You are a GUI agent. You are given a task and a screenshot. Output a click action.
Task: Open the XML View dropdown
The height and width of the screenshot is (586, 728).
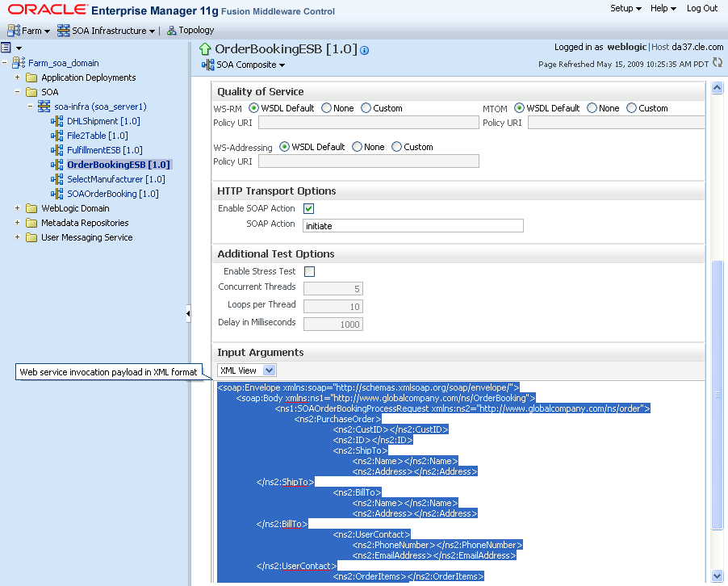click(270, 370)
